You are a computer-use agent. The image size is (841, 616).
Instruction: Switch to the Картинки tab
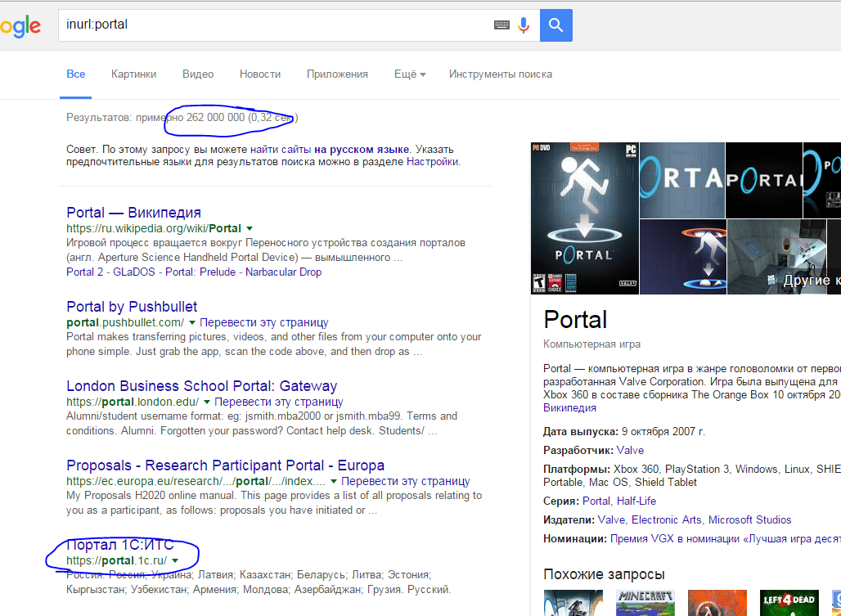pos(133,74)
